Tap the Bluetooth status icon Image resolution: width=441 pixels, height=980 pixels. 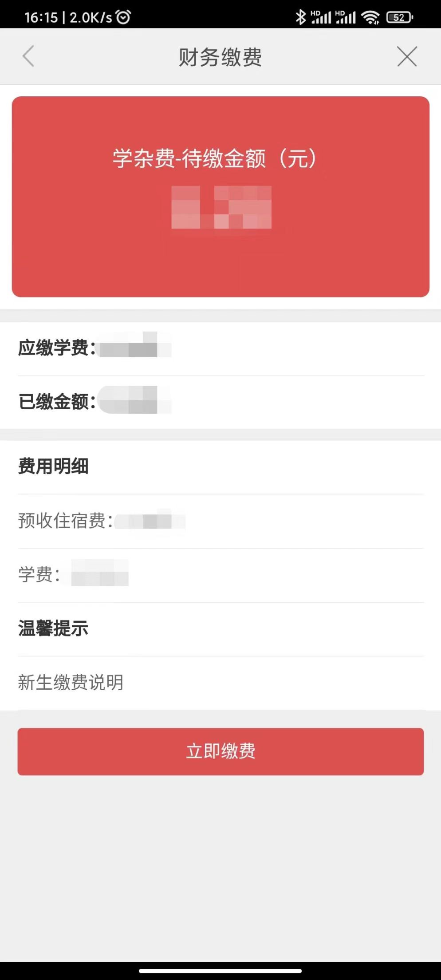click(x=301, y=17)
